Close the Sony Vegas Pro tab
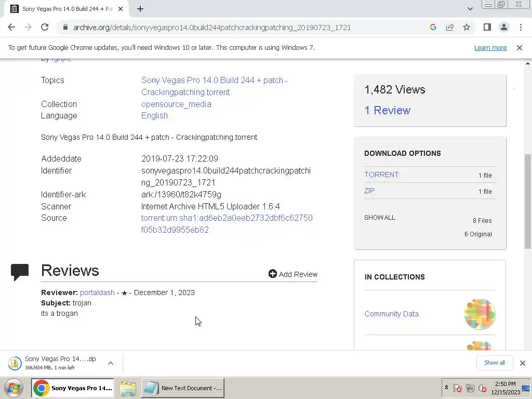 click(121, 9)
